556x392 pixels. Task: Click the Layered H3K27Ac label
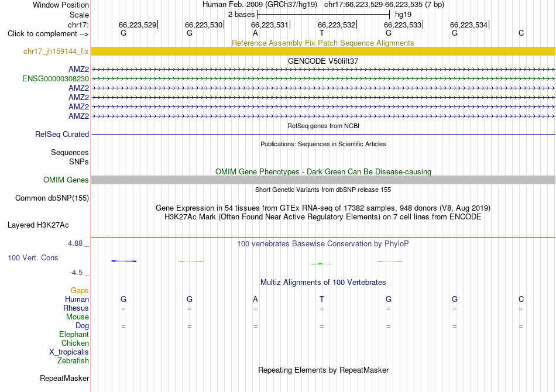(x=38, y=225)
